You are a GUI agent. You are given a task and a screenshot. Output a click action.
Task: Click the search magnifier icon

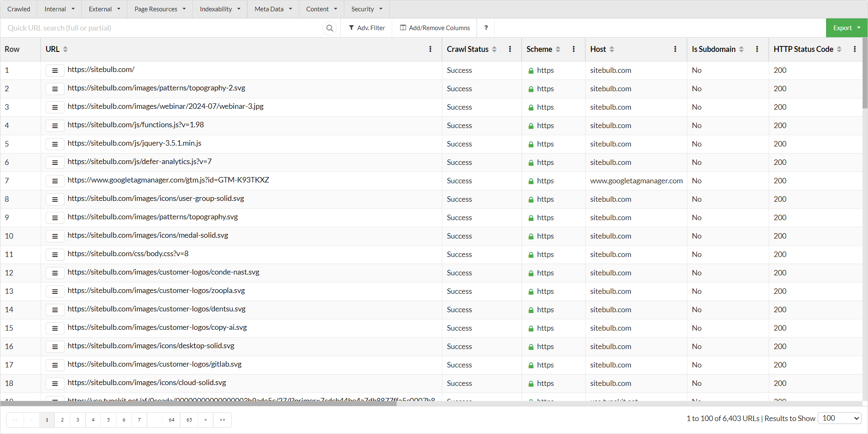[x=330, y=28]
